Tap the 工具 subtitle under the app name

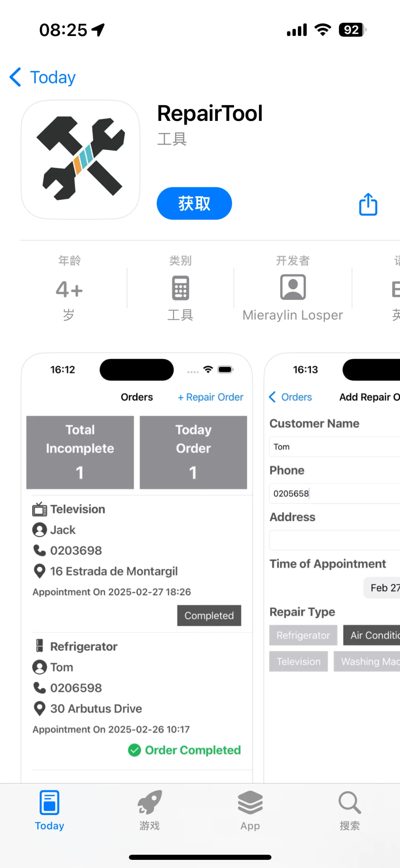pos(172,139)
